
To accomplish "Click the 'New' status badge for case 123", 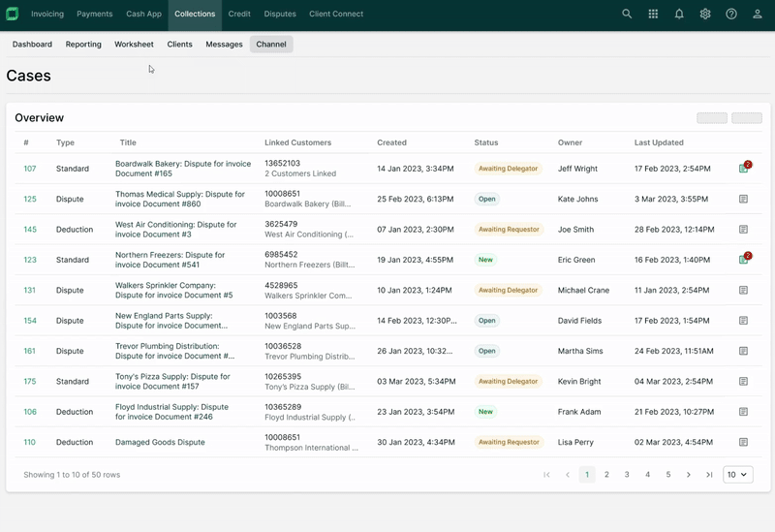I will click(486, 260).
